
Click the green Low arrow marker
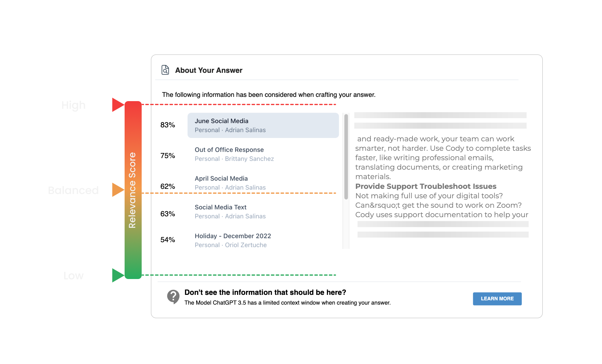pyautogui.click(x=117, y=275)
